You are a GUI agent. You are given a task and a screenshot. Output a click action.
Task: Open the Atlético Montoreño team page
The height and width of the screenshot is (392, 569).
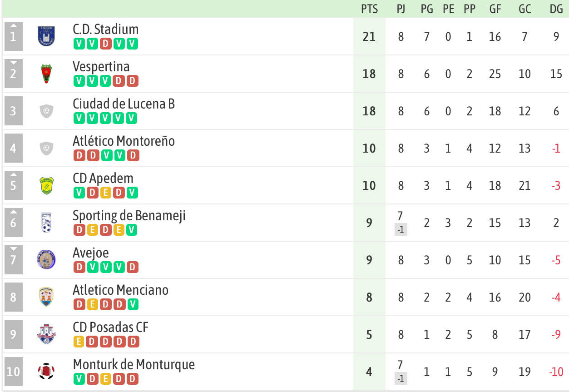(x=124, y=141)
